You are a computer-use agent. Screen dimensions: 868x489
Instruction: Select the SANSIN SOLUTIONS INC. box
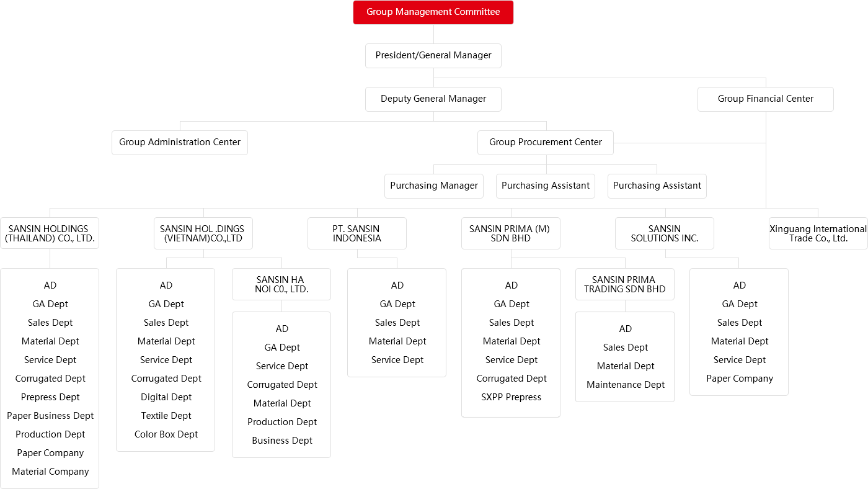pos(665,233)
